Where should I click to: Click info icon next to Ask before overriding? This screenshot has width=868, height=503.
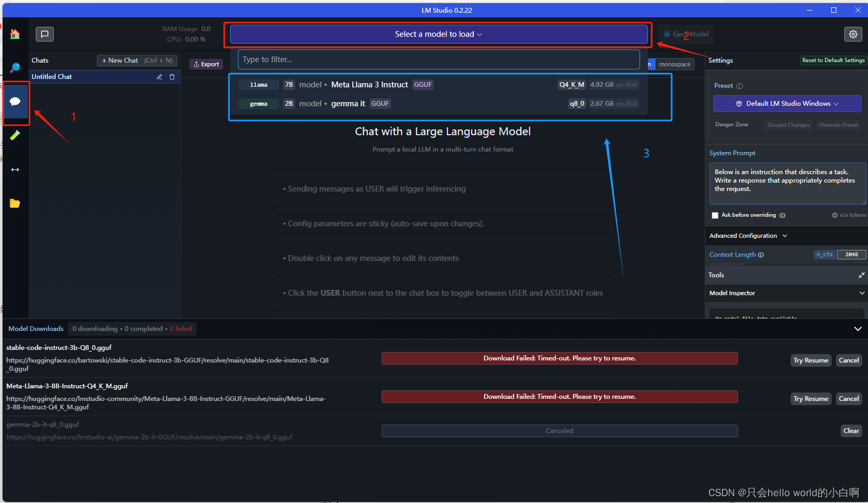782,215
